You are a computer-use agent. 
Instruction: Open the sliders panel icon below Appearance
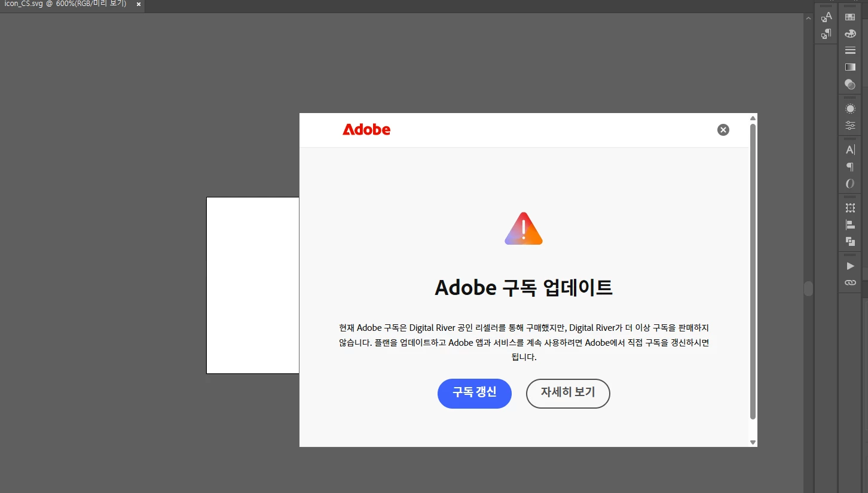click(849, 126)
